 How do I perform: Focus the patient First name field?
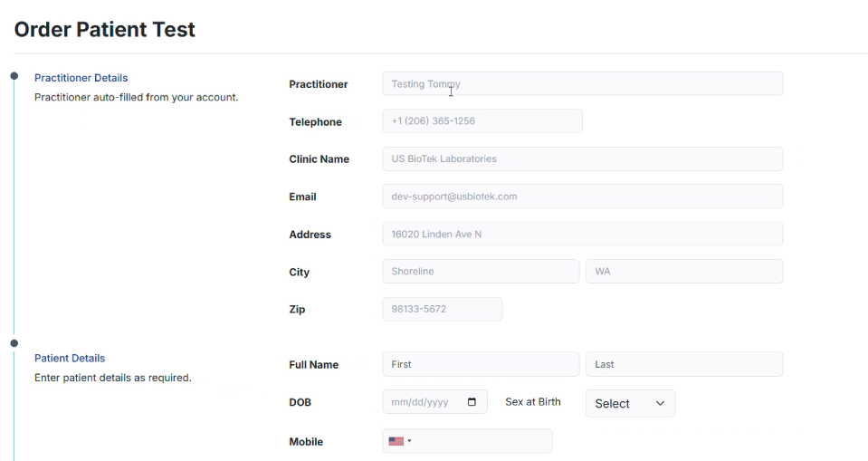coord(481,364)
